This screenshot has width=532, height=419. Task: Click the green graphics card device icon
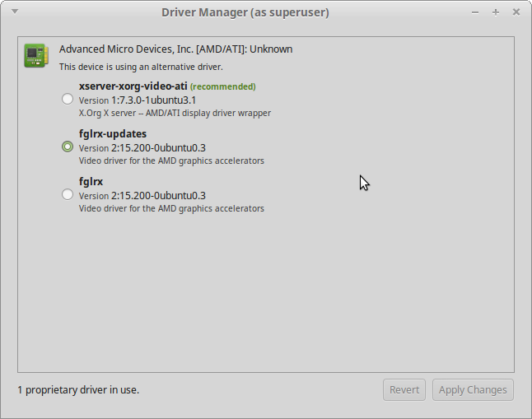(x=36, y=55)
